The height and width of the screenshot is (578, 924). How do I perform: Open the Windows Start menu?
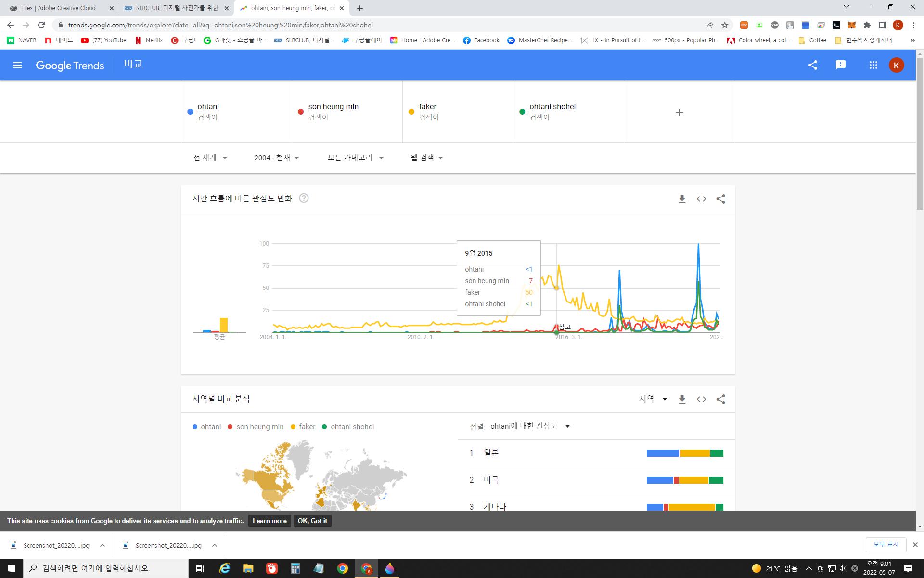[x=12, y=568]
